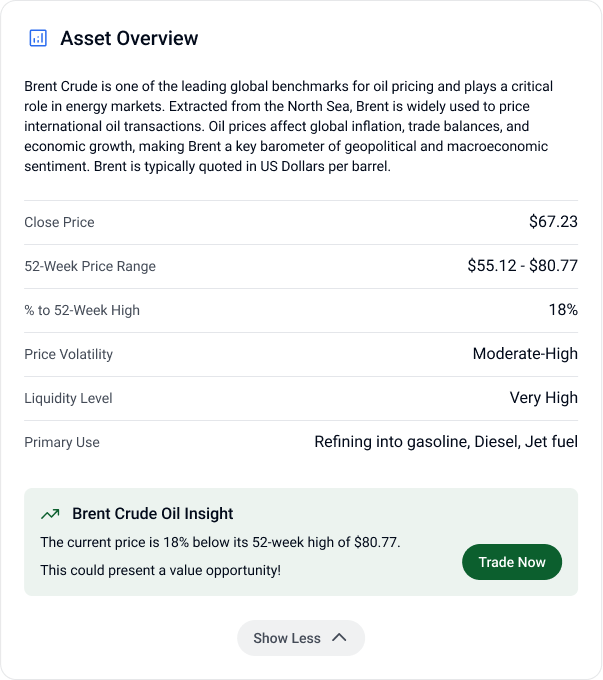
Task: Click the $55.12 - $80.77 range value
Action: (522, 266)
